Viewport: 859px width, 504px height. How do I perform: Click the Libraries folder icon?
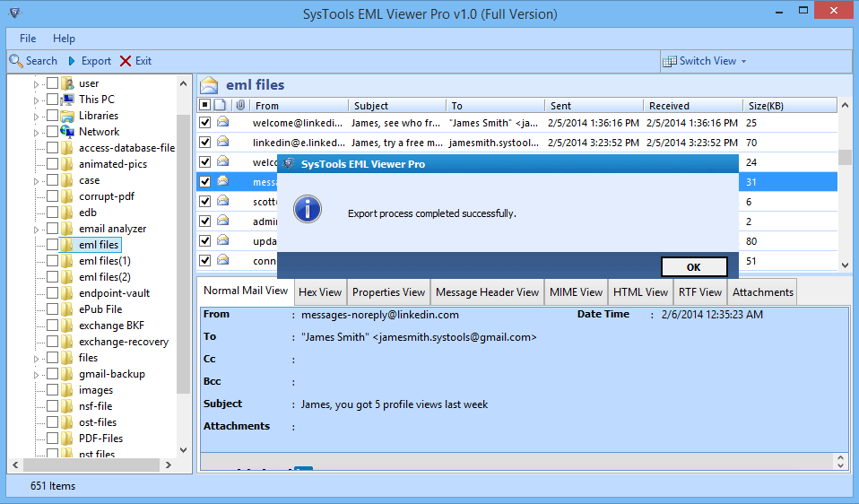point(67,116)
